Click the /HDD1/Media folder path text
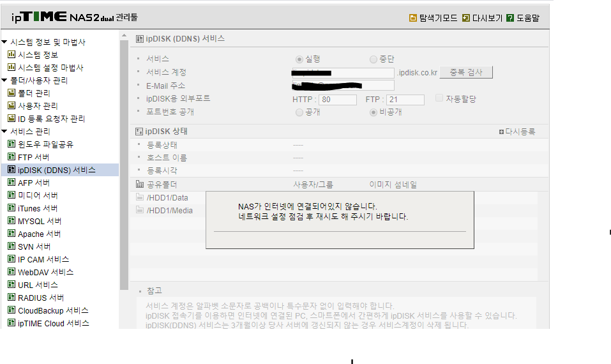The height and width of the screenshot is (364, 611). coord(169,211)
